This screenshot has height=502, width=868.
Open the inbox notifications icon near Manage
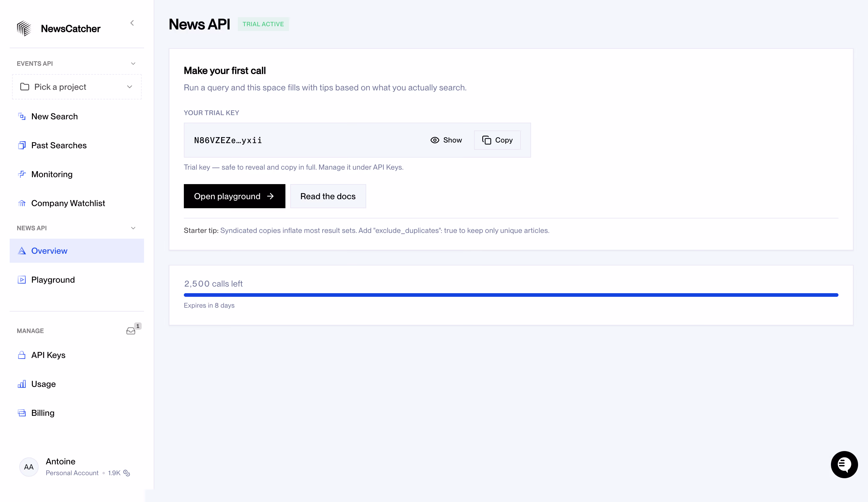(x=131, y=331)
